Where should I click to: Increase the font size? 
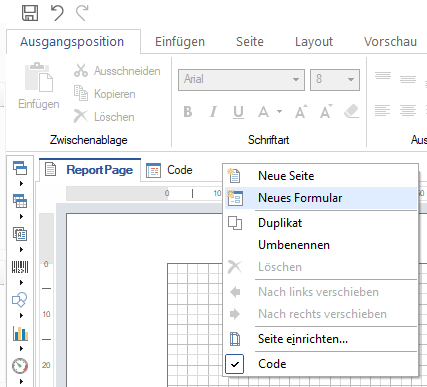tap(301, 111)
